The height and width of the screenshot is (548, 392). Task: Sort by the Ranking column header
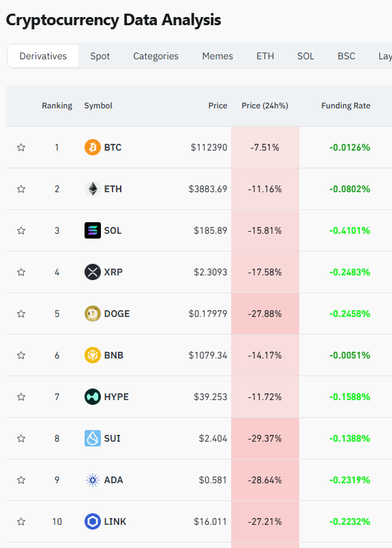click(57, 106)
